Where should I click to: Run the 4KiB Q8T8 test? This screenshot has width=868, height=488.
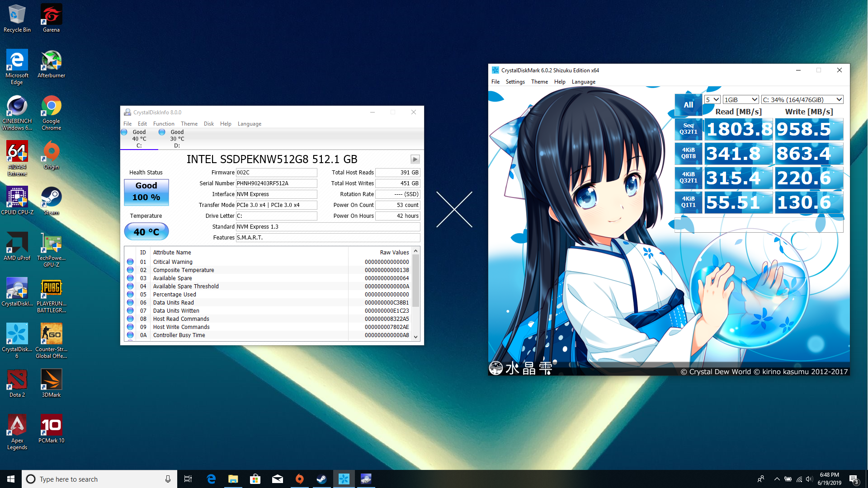point(689,153)
